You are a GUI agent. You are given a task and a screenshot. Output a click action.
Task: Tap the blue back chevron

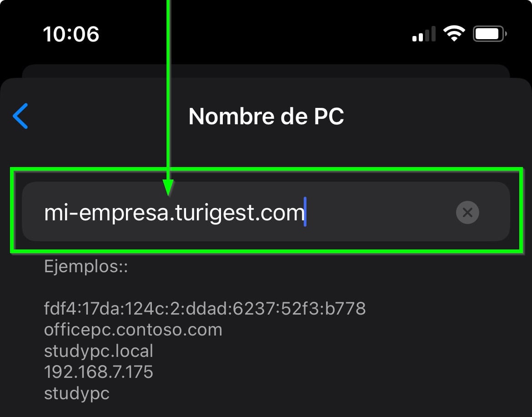pos(20,116)
